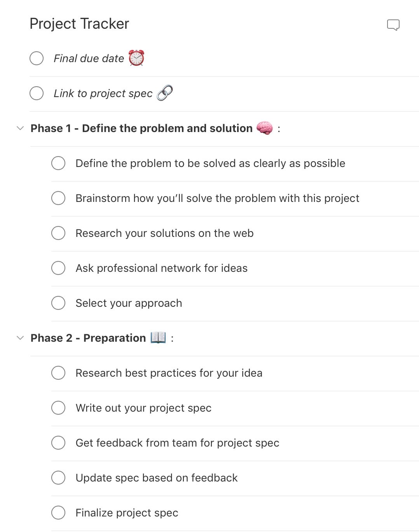Viewport: 419px width, 532px height.
Task: Collapse the Phase 1 section
Action: click(20, 128)
